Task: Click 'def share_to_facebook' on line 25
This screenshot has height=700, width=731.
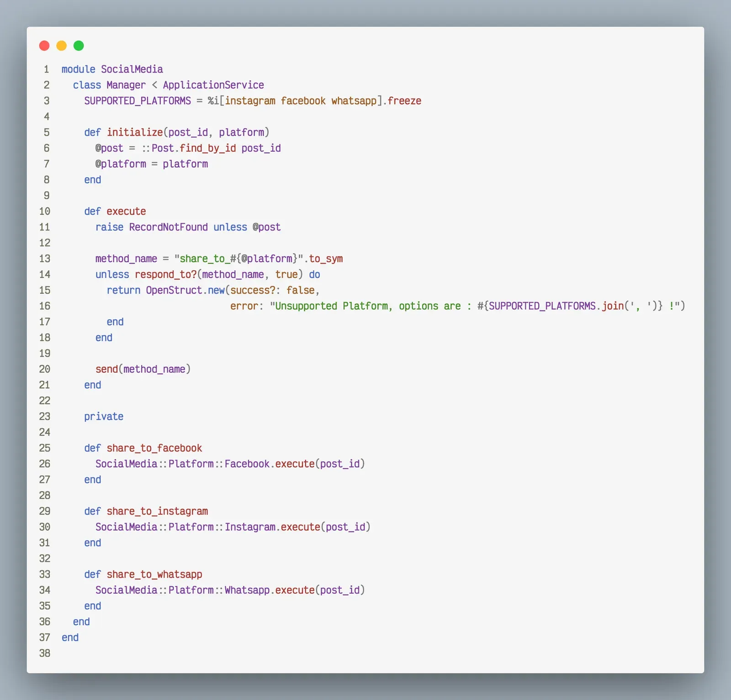Action: click(143, 448)
